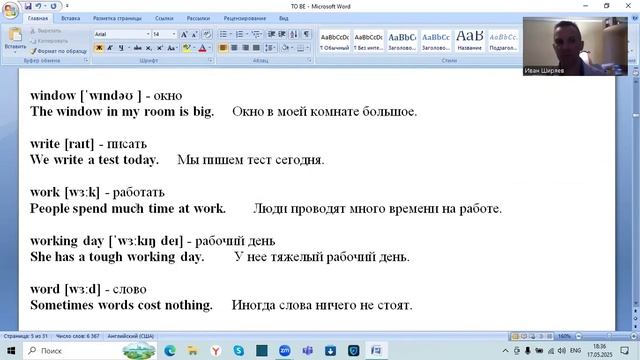Choose the text highlight color
Screen dimensions: 640x360
coord(187,48)
